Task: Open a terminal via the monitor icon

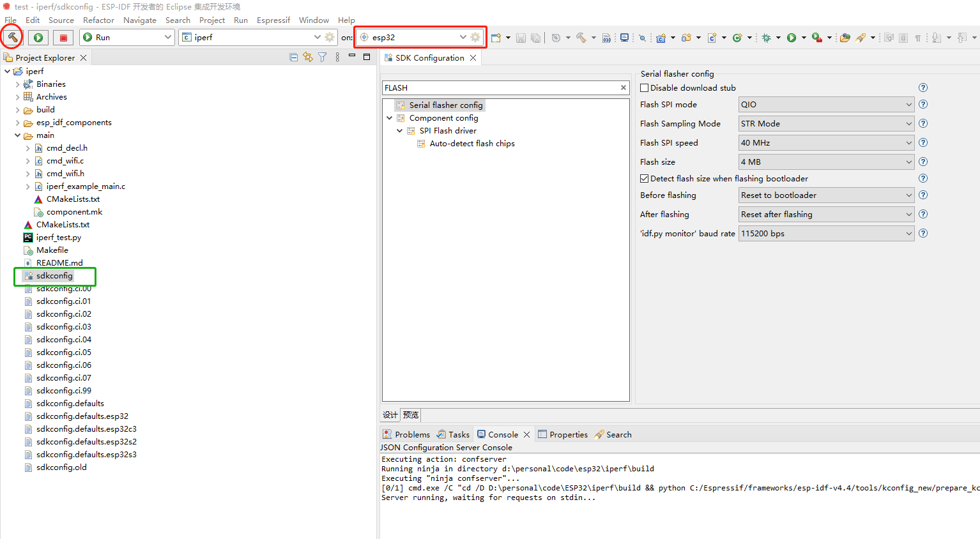Action: click(624, 37)
